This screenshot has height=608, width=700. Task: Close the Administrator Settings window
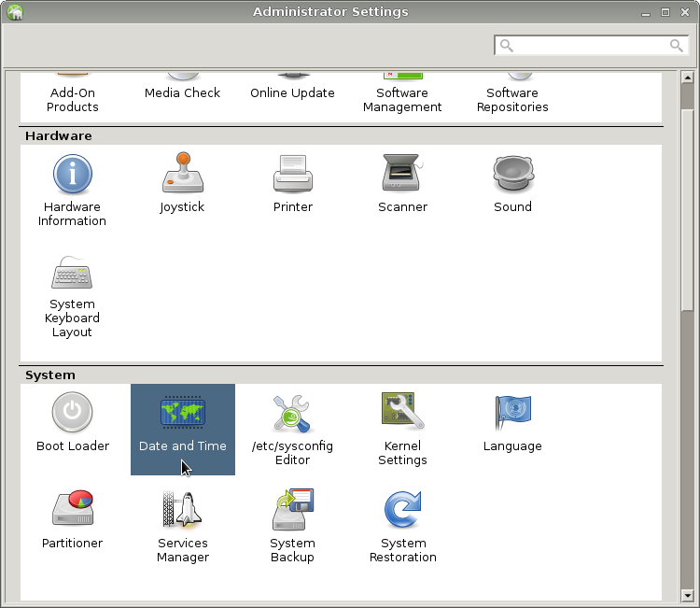[x=685, y=12]
